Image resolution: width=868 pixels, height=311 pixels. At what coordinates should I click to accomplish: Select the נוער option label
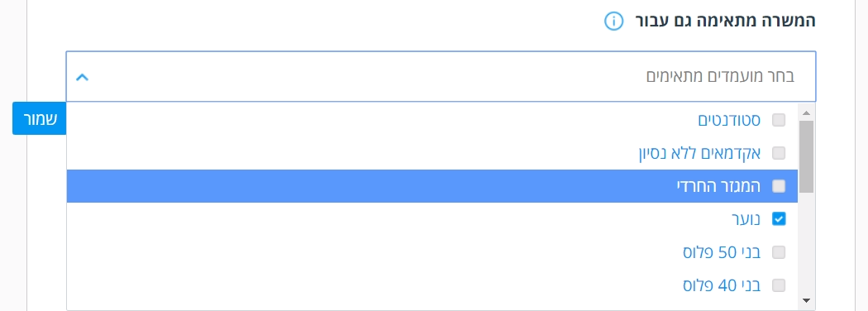pyautogui.click(x=746, y=219)
